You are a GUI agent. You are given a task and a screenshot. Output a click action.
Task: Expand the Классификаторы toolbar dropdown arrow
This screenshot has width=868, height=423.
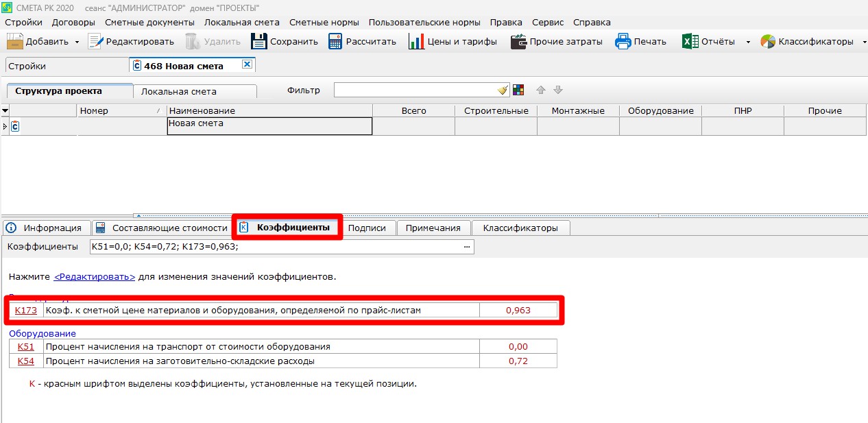tap(861, 42)
